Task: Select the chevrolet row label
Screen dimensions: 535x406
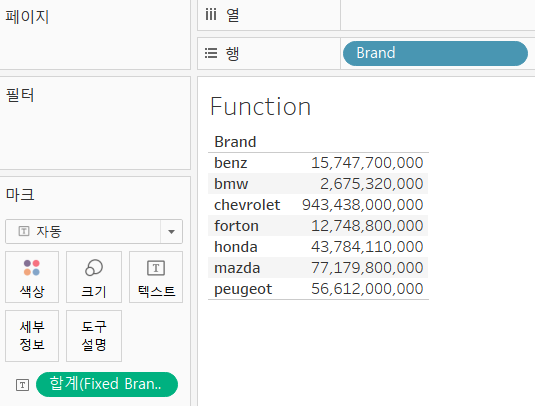Action: (x=247, y=205)
